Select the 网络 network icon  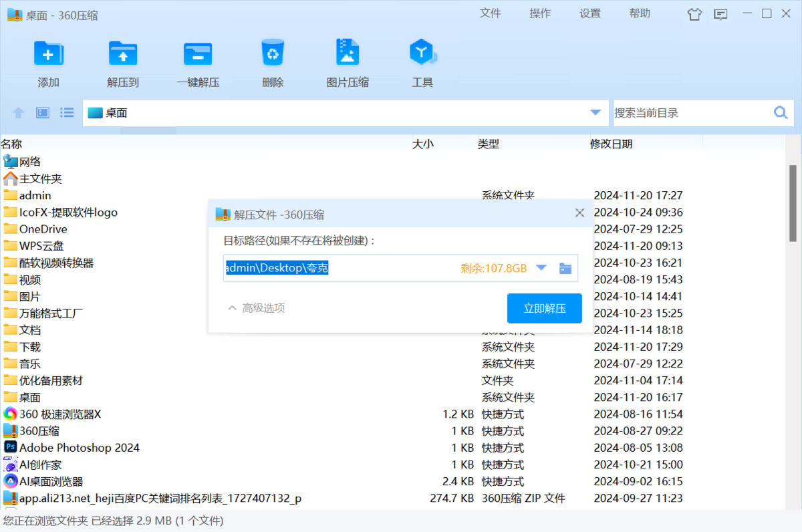(x=11, y=162)
